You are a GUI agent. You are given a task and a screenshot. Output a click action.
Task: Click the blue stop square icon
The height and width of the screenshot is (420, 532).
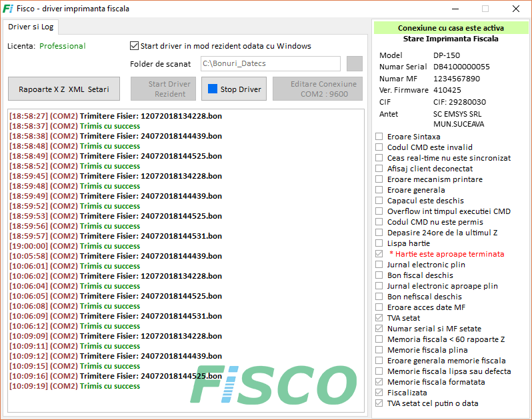(213, 89)
